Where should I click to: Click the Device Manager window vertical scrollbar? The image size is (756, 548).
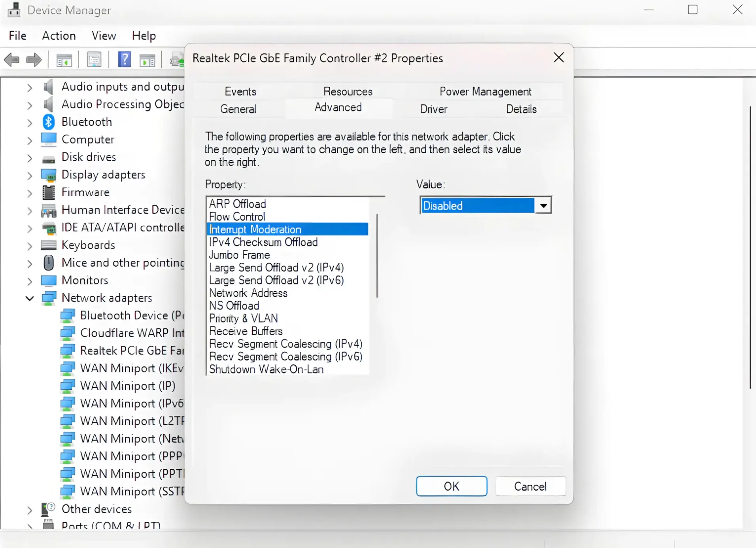750,247
